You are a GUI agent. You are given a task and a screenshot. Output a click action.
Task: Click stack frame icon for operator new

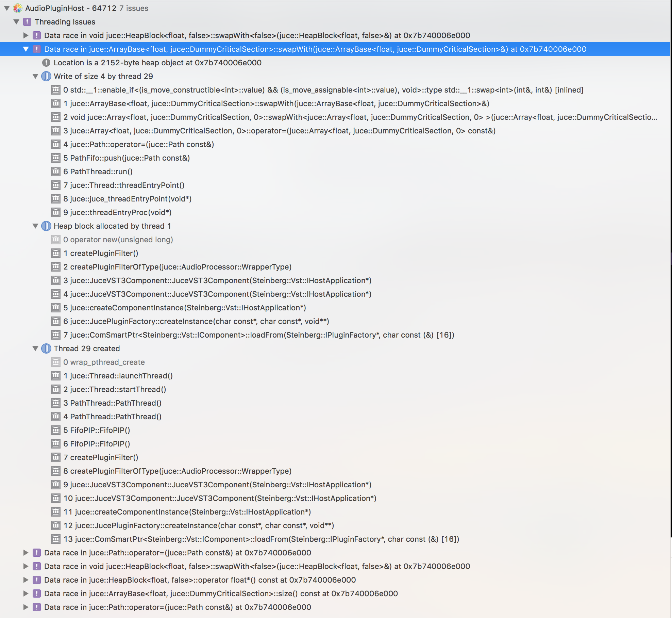(x=56, y=240)
